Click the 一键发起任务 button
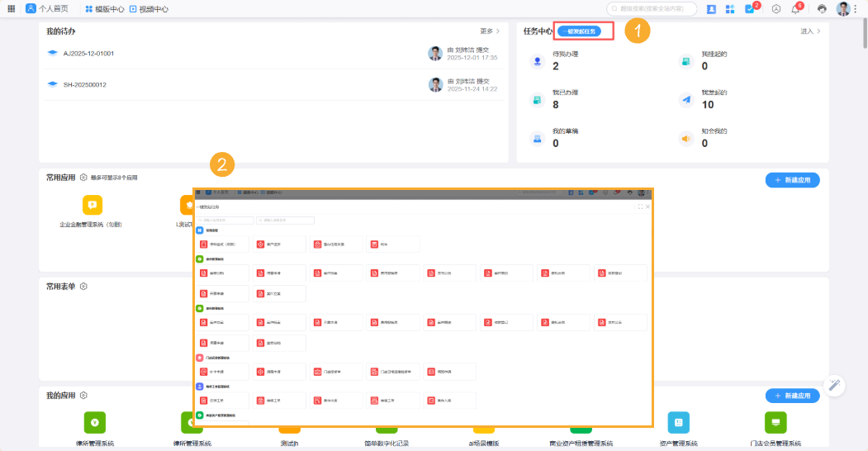 [x=585, y=31]
